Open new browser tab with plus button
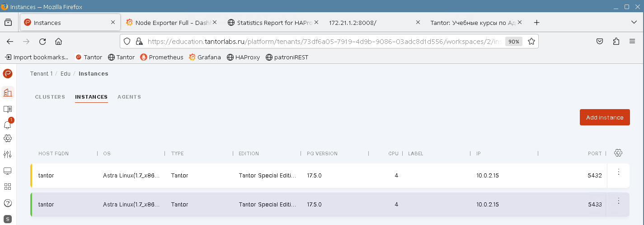 536,22
